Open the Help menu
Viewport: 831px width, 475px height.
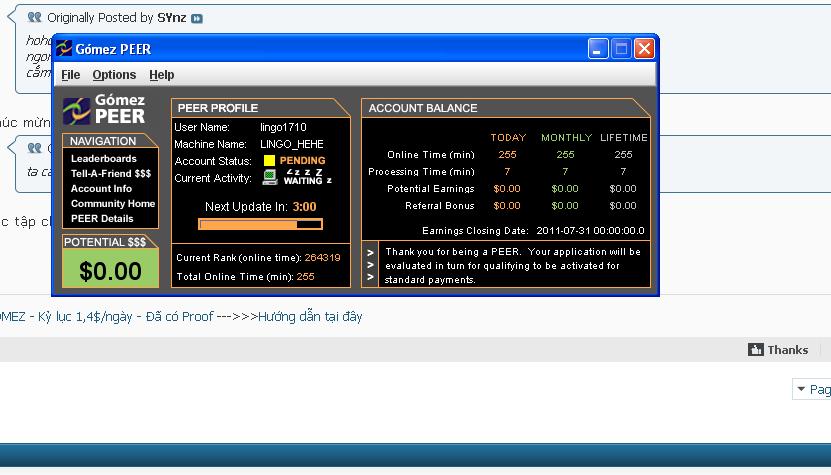[x=161, y=75]
